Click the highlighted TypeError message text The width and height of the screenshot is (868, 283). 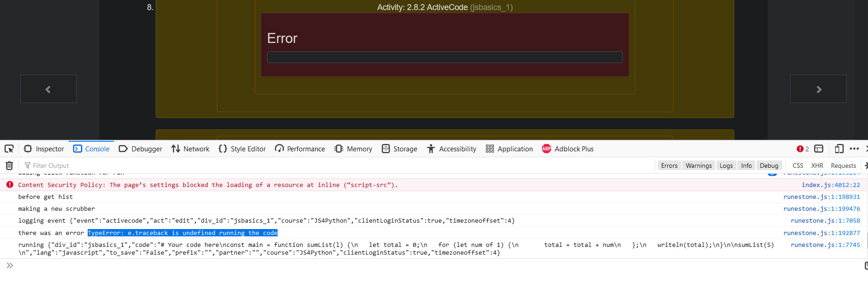click(182, 233)
